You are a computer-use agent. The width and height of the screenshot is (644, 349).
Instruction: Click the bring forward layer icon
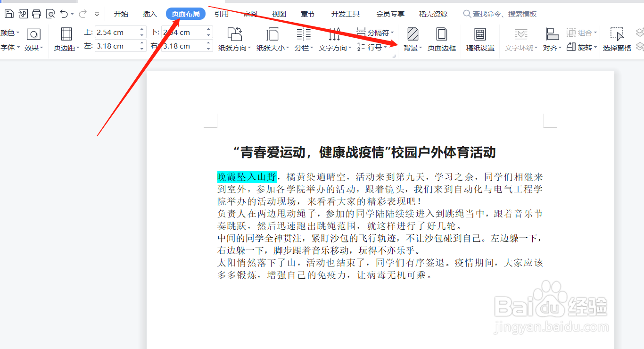point(640,33)
